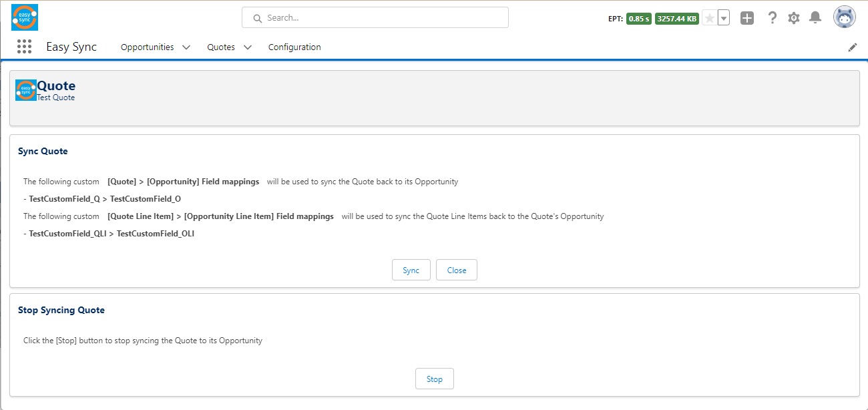The height and width of the screenshot is (410, 868).
Task: Open Salesforce Help with the question mark icon
Action: point(773,17)
